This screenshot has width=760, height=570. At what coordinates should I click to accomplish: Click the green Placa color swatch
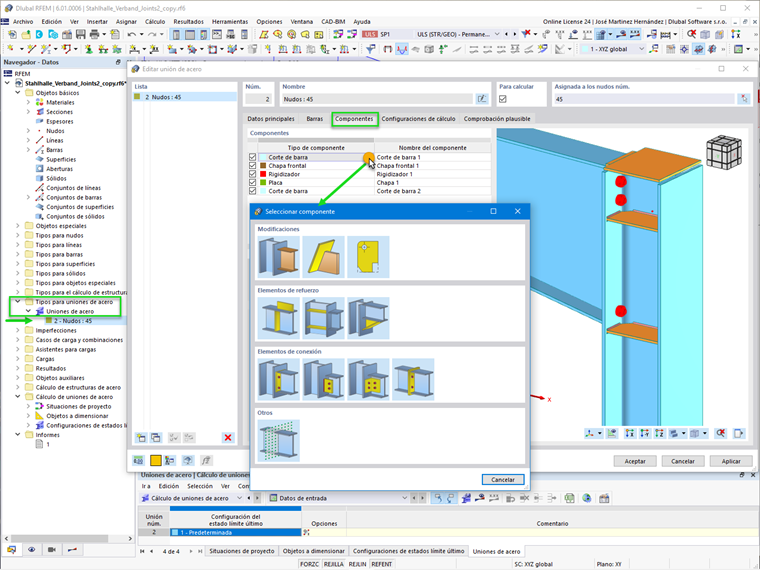pos(263,183)
